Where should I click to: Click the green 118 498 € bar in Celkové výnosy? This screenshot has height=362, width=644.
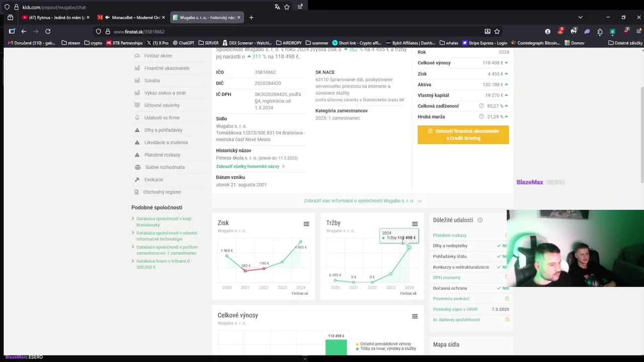coord(336,347)
